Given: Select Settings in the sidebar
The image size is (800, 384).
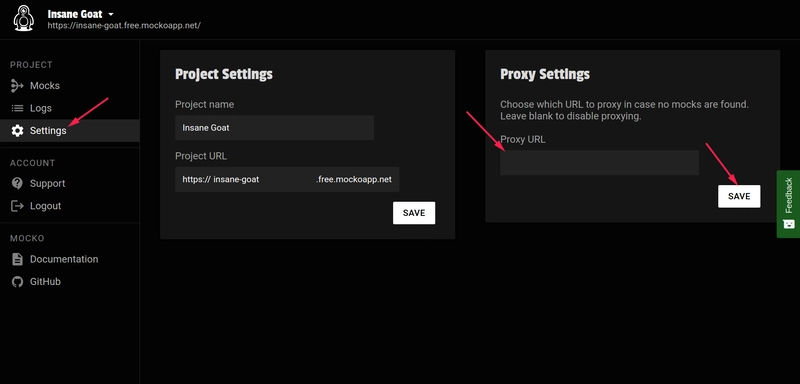Looking at the screenshot, I should (x=69, y=131).
